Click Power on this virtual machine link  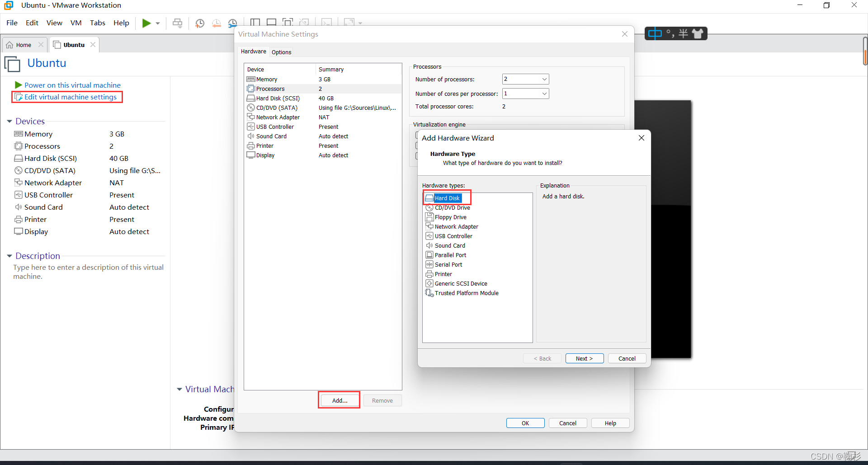coord(72,85)
